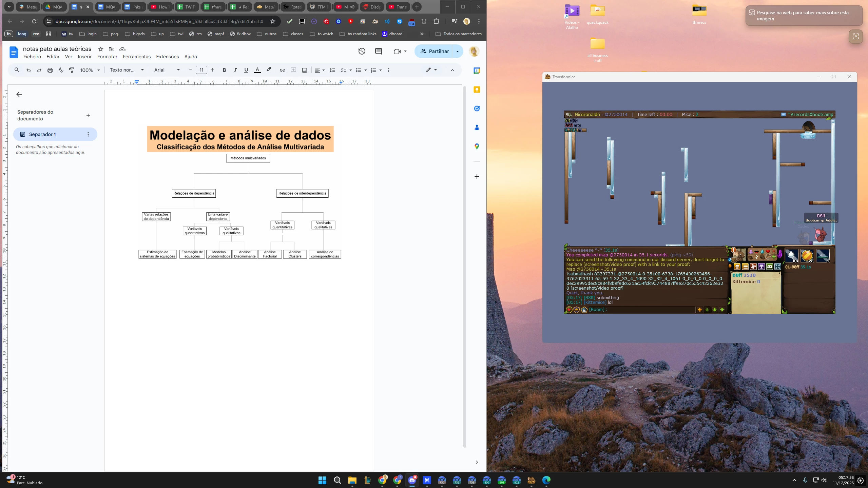
Task: Toggle bold formatting
Action: click(224, 70)
